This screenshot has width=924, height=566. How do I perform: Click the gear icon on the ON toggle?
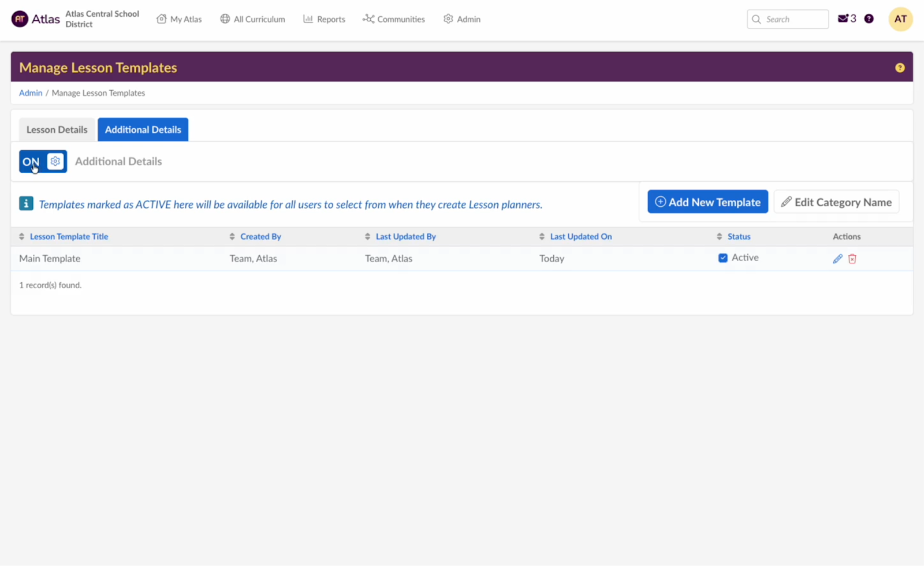pos(55,161)
